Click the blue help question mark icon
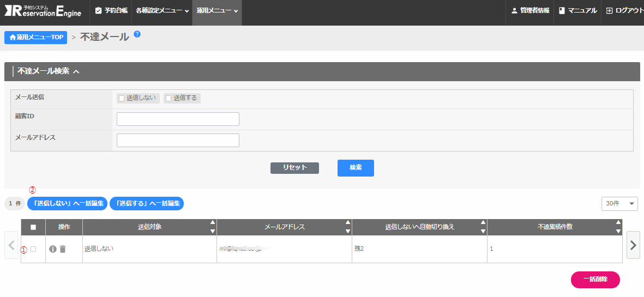 [x=137, y=34]
